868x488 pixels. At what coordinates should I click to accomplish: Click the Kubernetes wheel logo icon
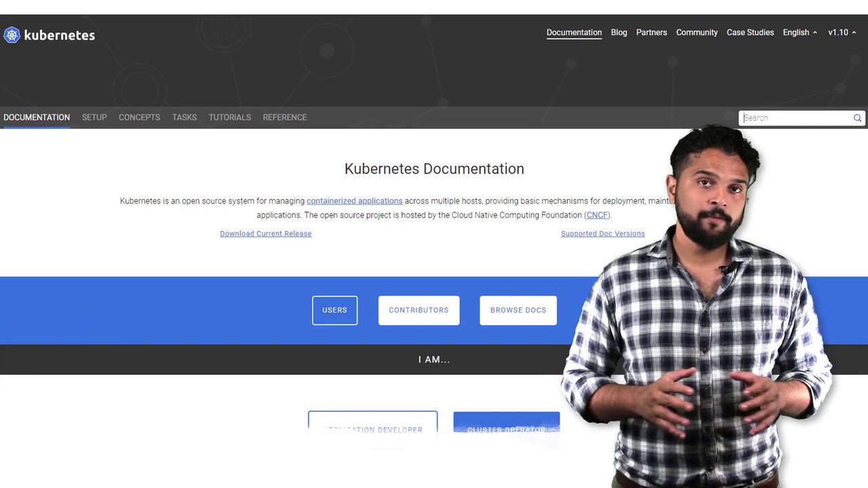(12, 35)
